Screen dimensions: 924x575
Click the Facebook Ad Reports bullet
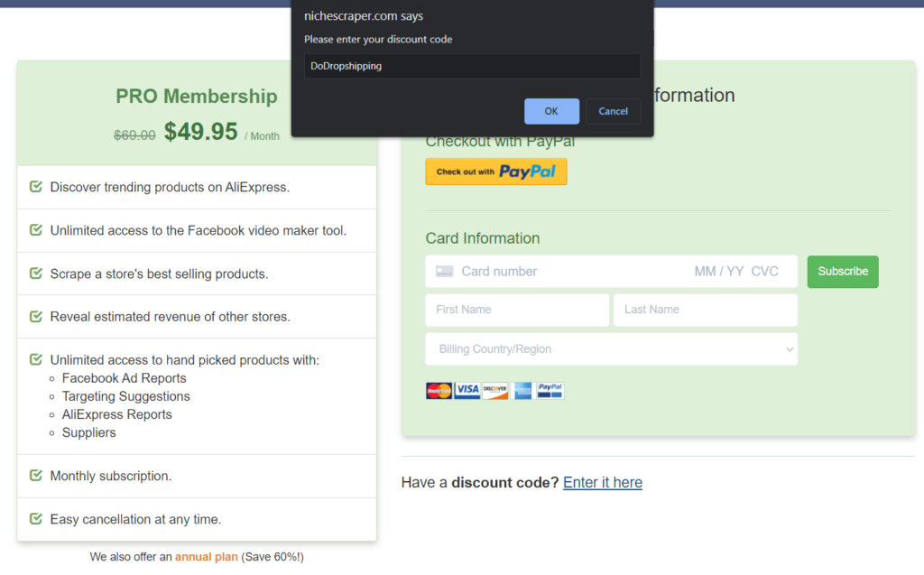click(124, 378)
